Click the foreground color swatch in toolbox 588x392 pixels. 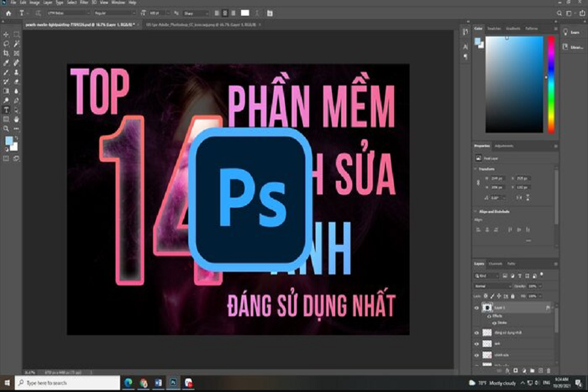[9, 140]
